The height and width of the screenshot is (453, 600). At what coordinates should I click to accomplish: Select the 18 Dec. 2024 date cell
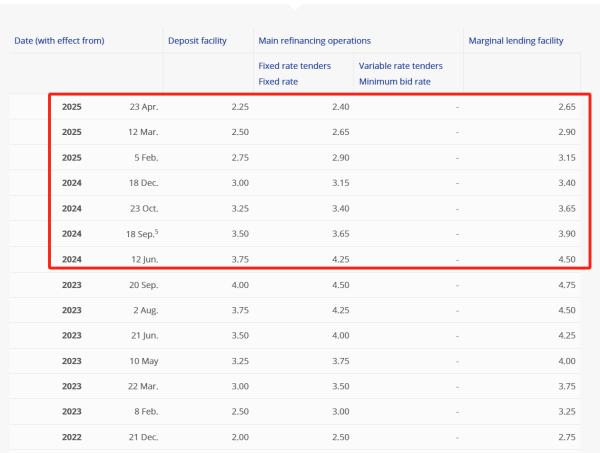[142, 183]
